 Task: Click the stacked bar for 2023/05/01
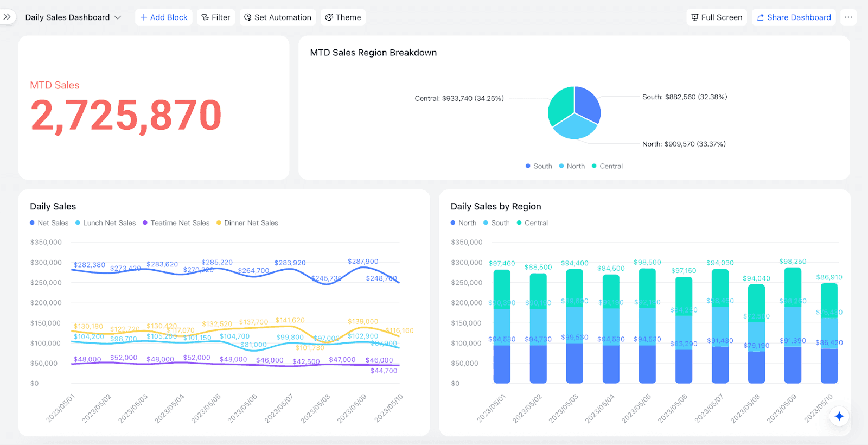point(502,327)
